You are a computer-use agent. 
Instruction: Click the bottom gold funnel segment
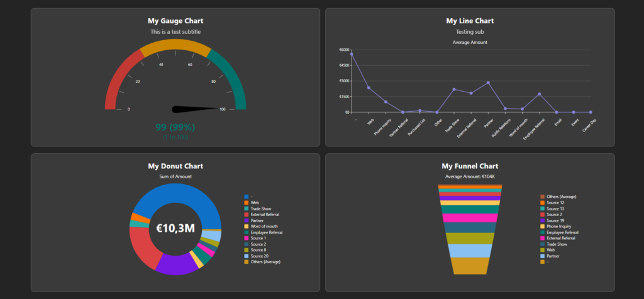470,266
